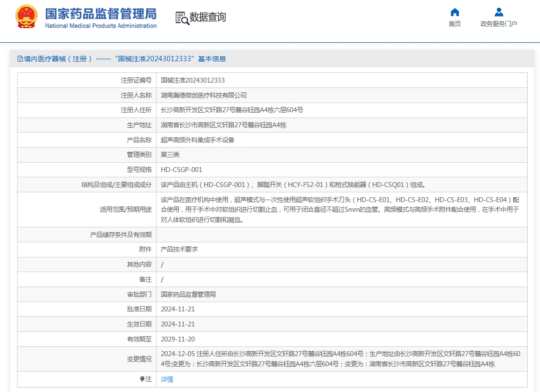Select expiry date 2029-11-20

point(178,339)
